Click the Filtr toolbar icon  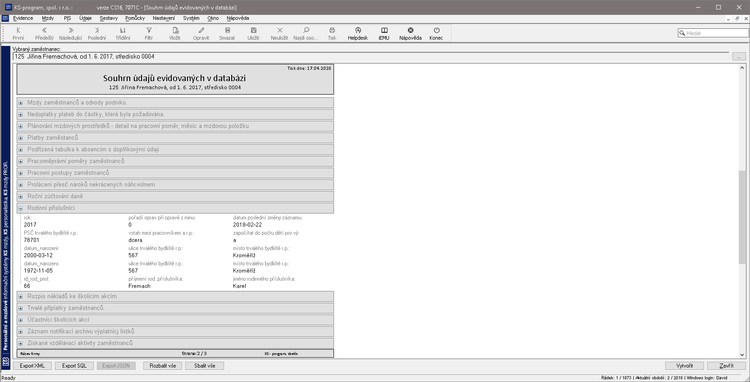click(149, 33)
